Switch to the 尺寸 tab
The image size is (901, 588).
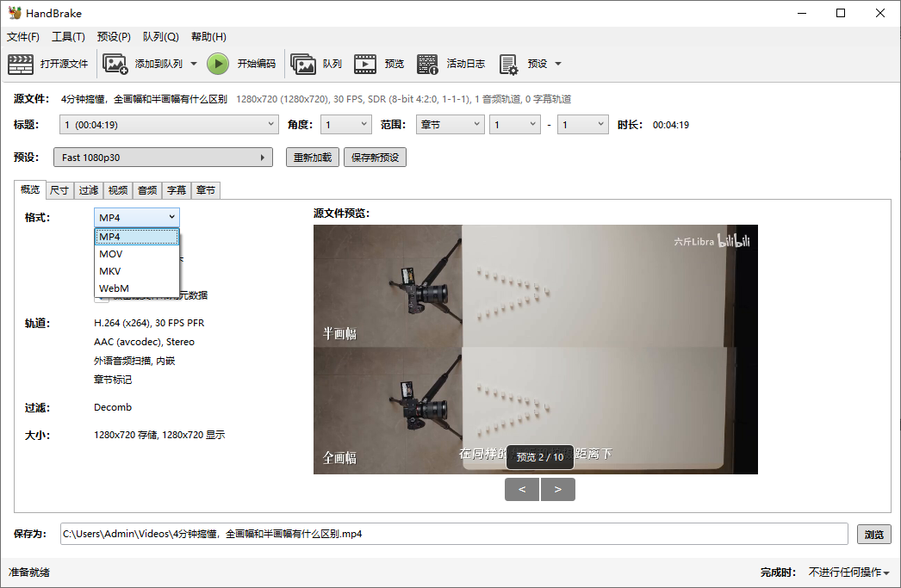pyautogui.click(x=59, y=190)
